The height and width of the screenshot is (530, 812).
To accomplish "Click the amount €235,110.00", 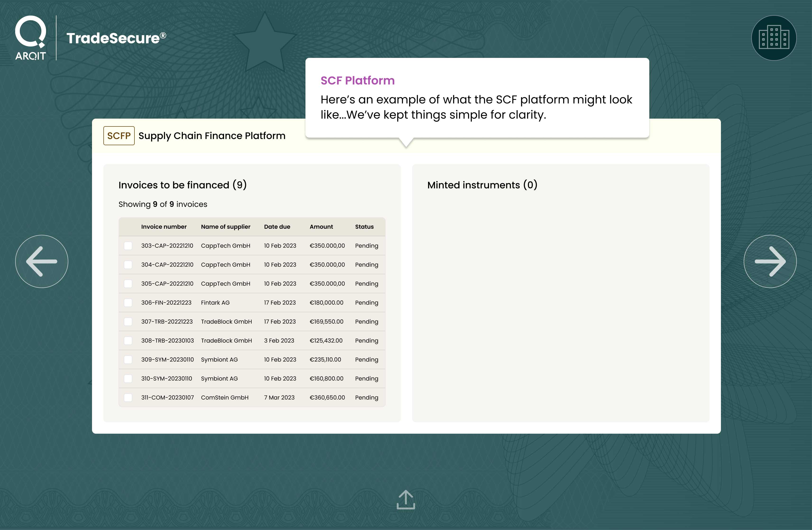I will [x=325, y=360].
